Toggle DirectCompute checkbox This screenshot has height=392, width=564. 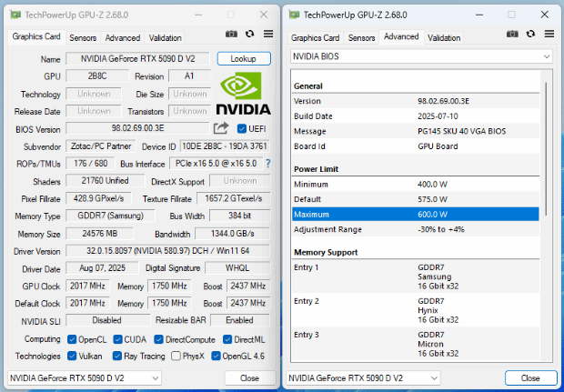[x=158, y=339]
